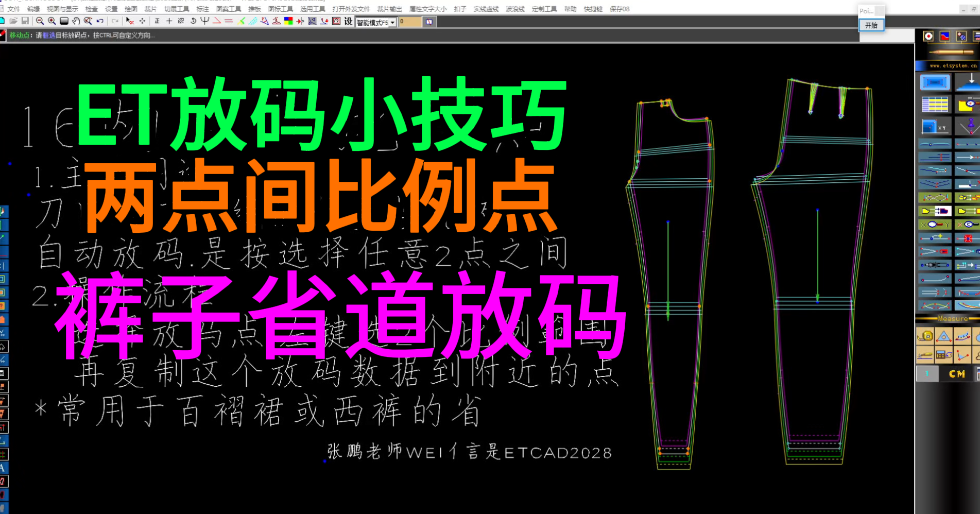Toggle the layer number 1 button
The image size is (980, 514).
(x=927, y=374)
